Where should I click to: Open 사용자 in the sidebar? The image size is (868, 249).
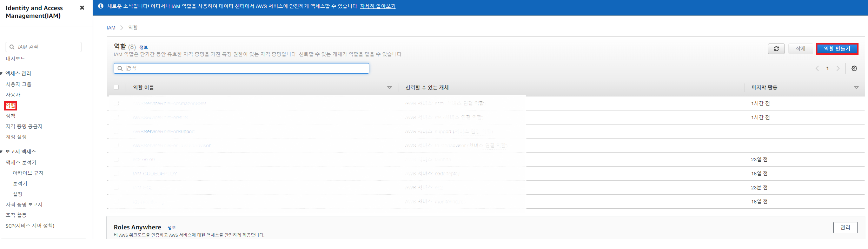(x=13, y=95)
